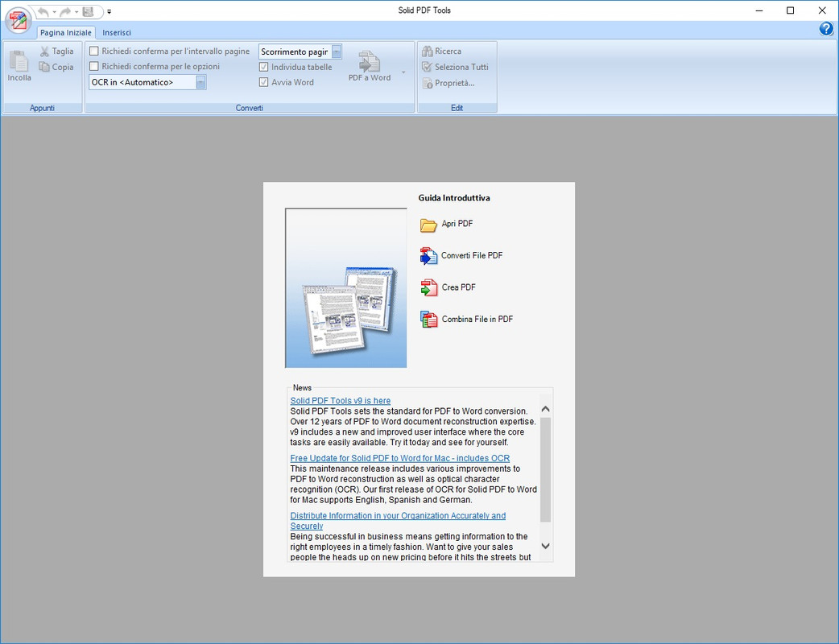
Task: Maximize the Solid PDF Tools window
Action: (791, 10)
